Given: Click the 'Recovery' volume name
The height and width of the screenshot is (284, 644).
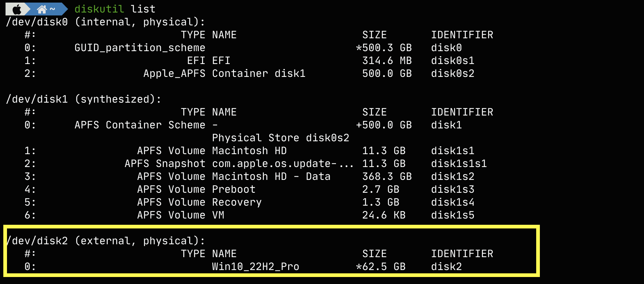Looking at the screenshot, I should 237,202.
